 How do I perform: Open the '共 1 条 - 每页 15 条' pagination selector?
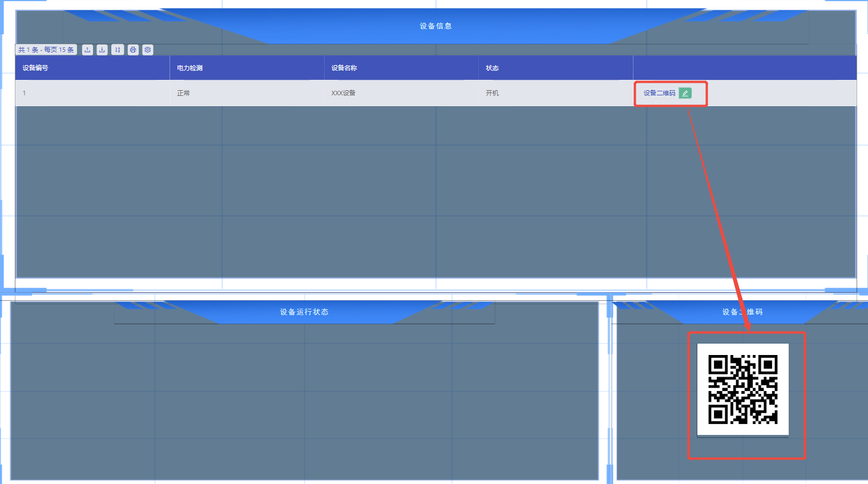46,50
